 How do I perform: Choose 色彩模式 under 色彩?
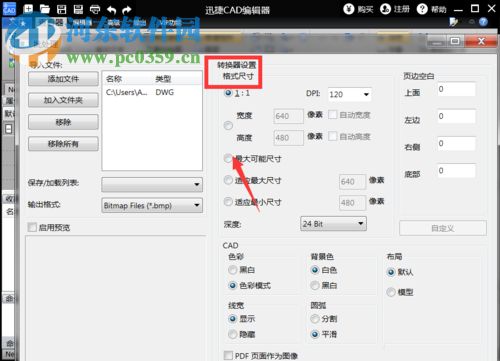click(233, 285)
